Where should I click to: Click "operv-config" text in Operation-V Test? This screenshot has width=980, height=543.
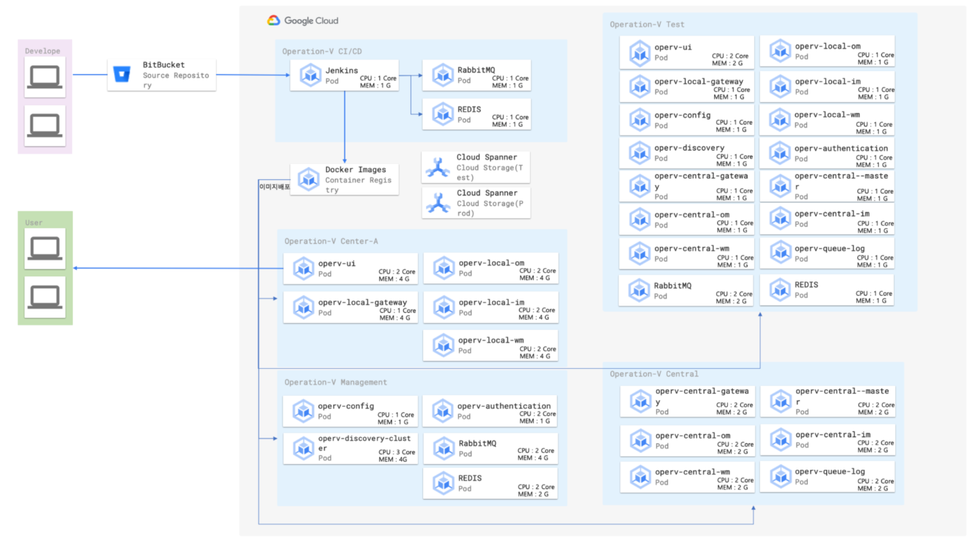pyautogui.click(x=682, y=115)
